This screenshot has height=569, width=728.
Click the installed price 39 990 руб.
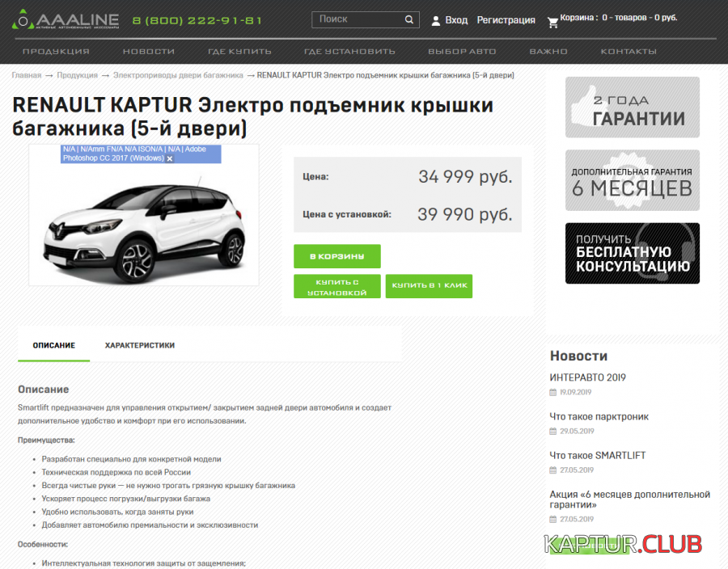tap(465, 215)
